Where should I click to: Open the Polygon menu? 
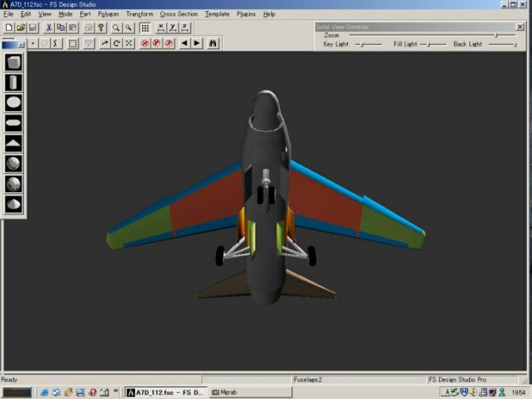click(108, 14)
